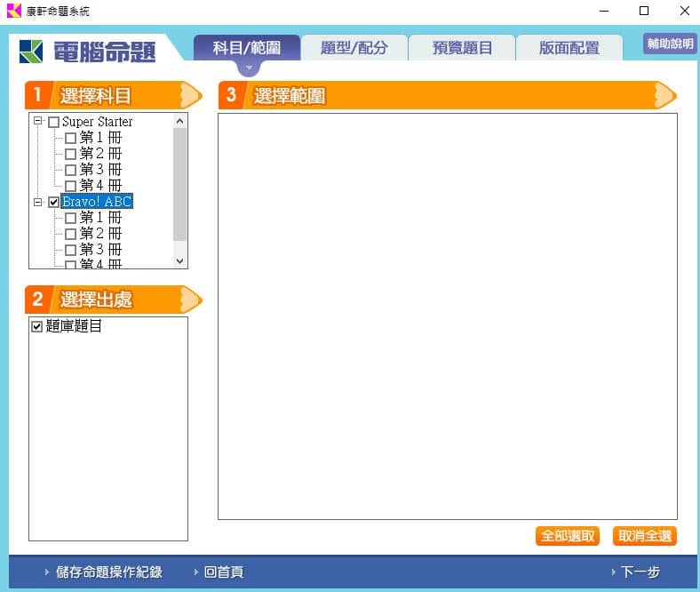
Task: Check 第 3 冊 under Super Starter
Action: point(70,170)
